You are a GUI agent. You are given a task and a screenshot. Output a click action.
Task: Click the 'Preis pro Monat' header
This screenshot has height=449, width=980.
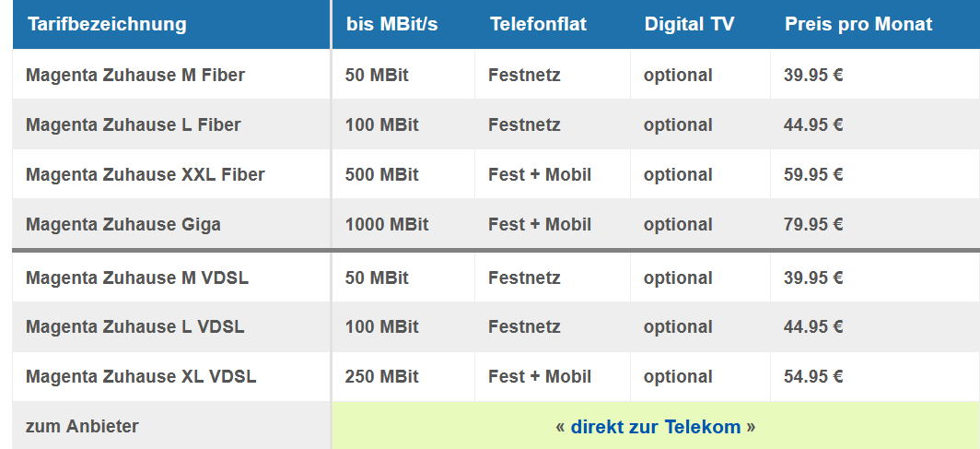858,24
